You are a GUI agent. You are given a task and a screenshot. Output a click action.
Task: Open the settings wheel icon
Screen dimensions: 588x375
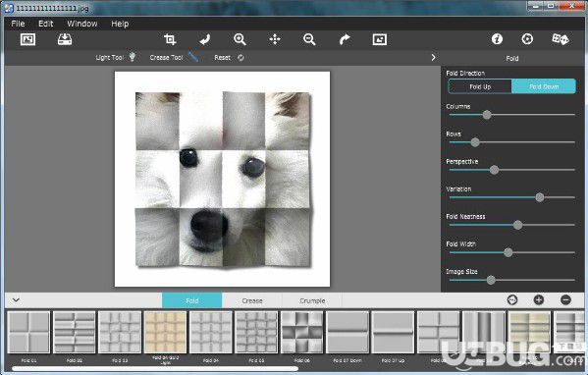click(x=527, y=39)
